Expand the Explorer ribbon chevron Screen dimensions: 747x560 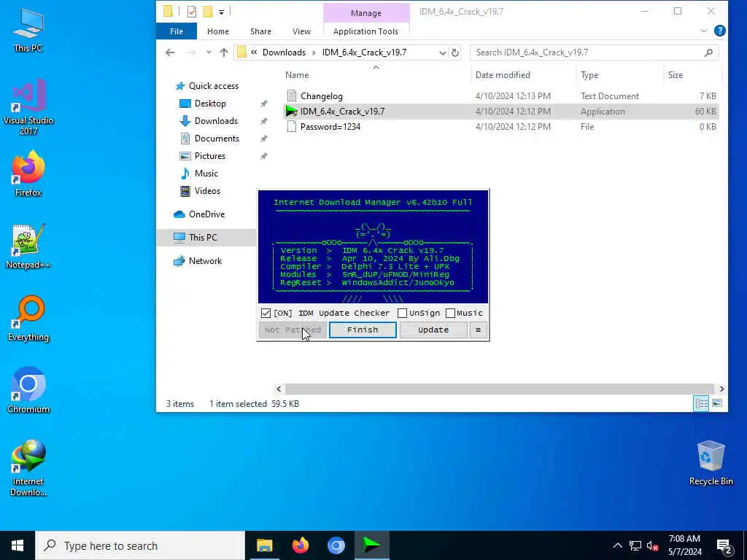tap(704, 31)
